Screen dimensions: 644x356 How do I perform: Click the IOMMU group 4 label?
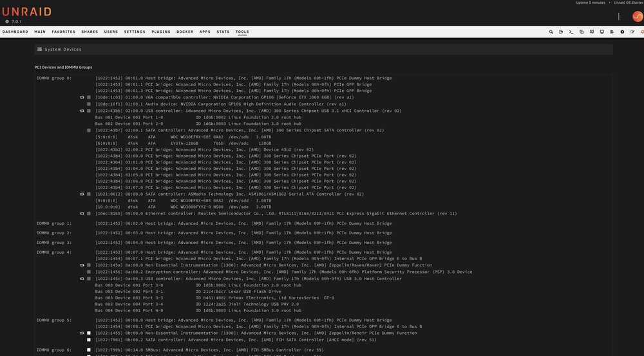(x=54, y=252)
